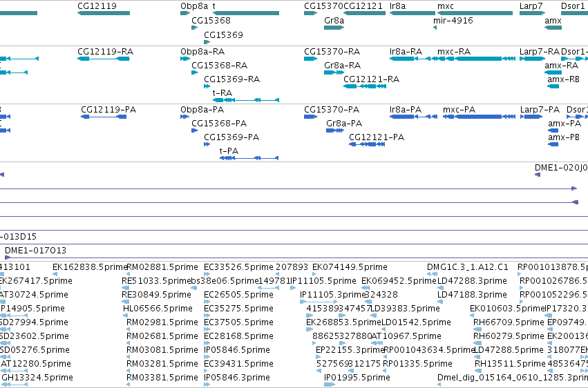Click the CG15368-RA transcript label
588x388 pixels.
pyautogui.click(x=219, y=65)
